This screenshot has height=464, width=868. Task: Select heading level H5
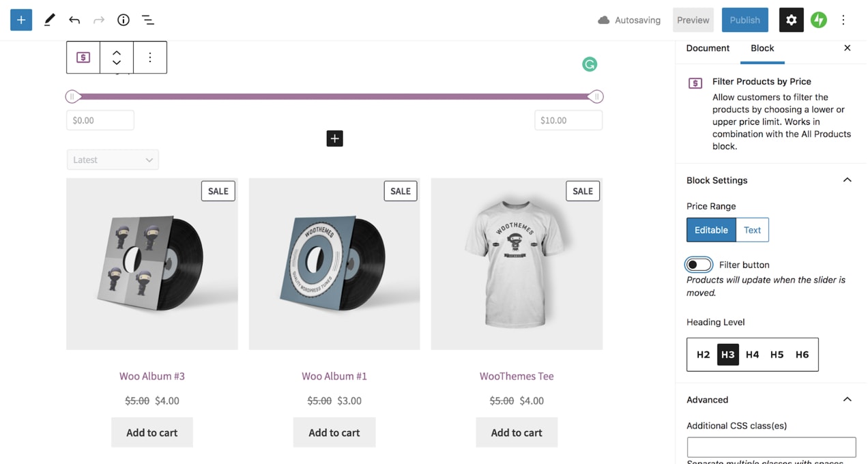click(777, 354)
